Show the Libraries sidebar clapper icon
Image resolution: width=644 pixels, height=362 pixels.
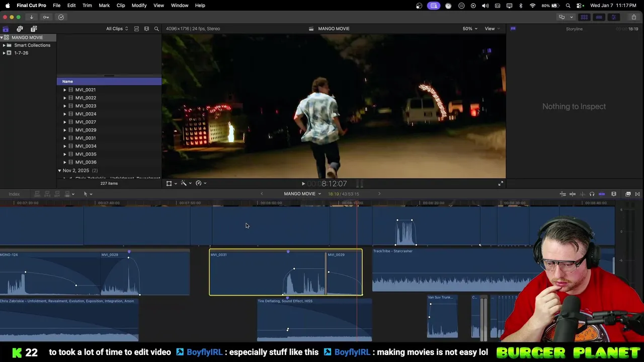tap(6, 29)
